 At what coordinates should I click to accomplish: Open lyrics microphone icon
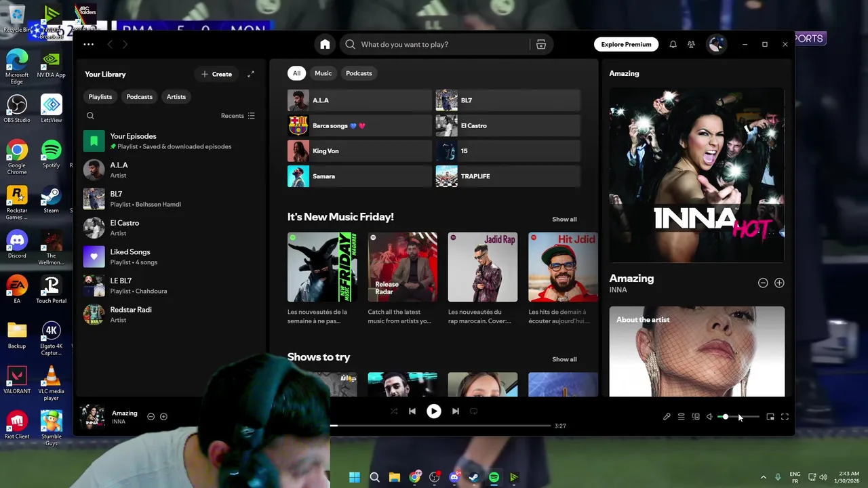click(667, 417)
